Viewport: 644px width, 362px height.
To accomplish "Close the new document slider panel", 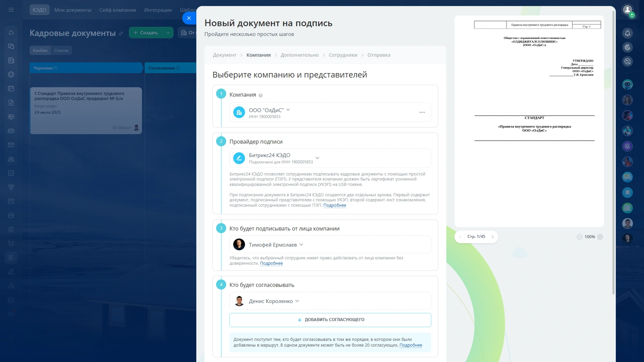I will (189, 18).
